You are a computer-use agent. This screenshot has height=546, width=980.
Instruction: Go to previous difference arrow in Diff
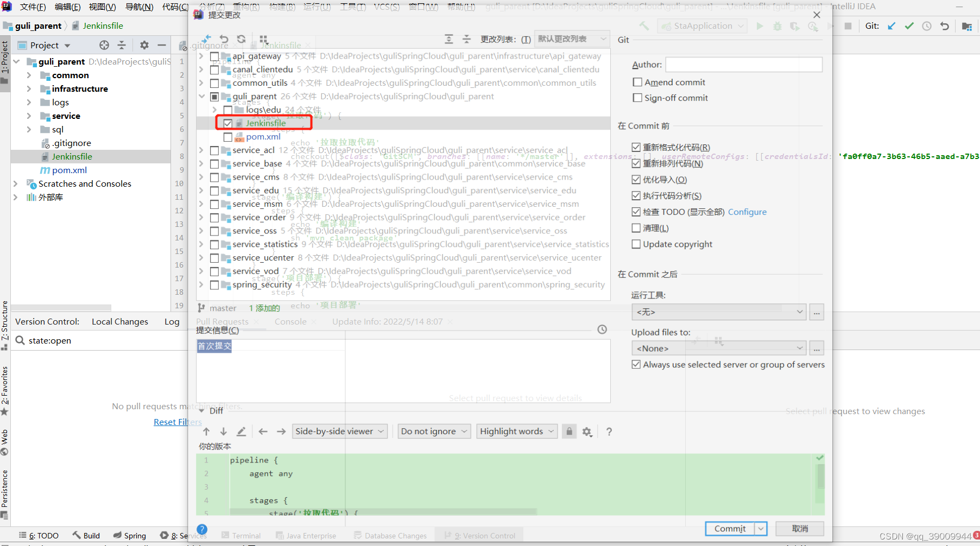click(206, 431)
